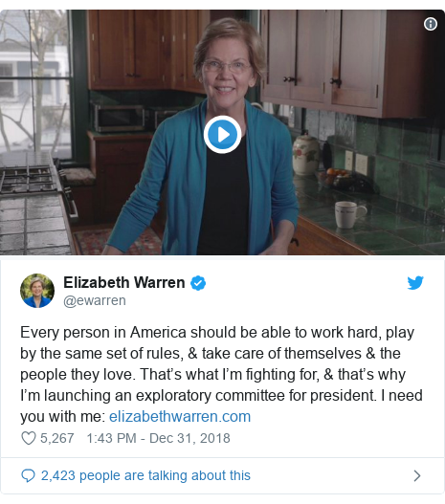Click the 5,267 likes count

click(x=56, y=438)
